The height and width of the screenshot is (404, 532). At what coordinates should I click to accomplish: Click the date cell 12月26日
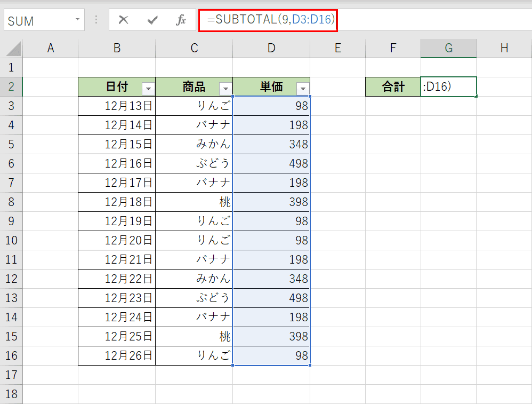pyautogui.click(x=117, y=356)
